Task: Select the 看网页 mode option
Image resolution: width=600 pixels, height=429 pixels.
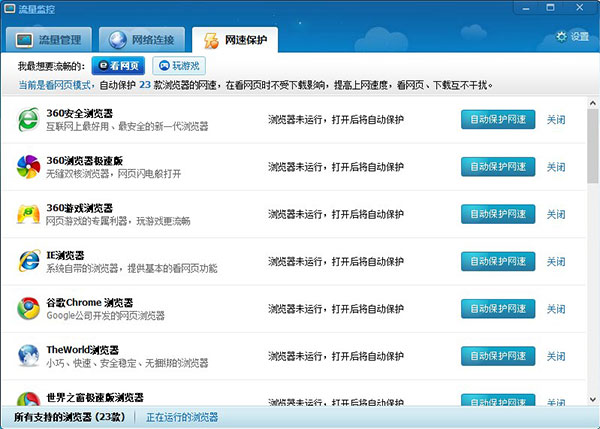Action: point(119,65)
